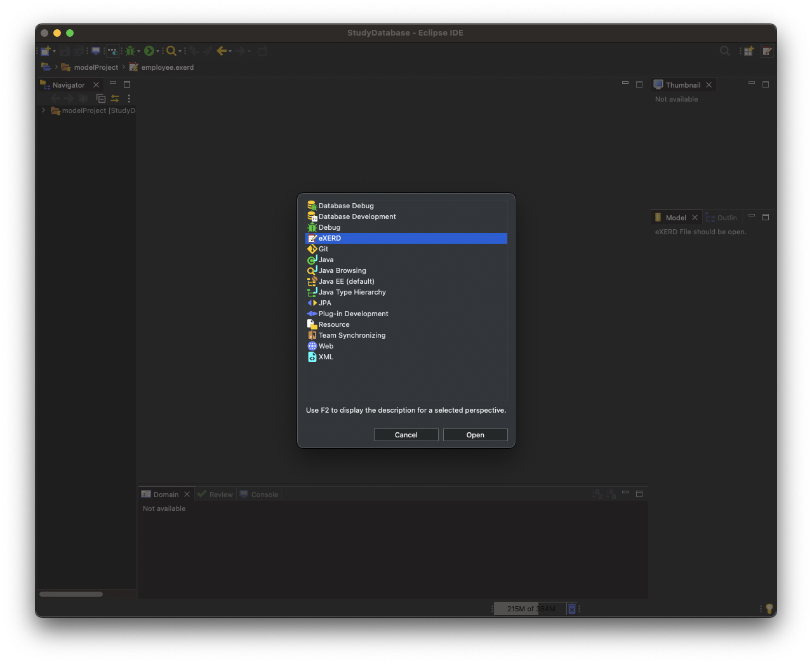
Task: Minimize the Domain bottom panel
Action: point(625,493)
